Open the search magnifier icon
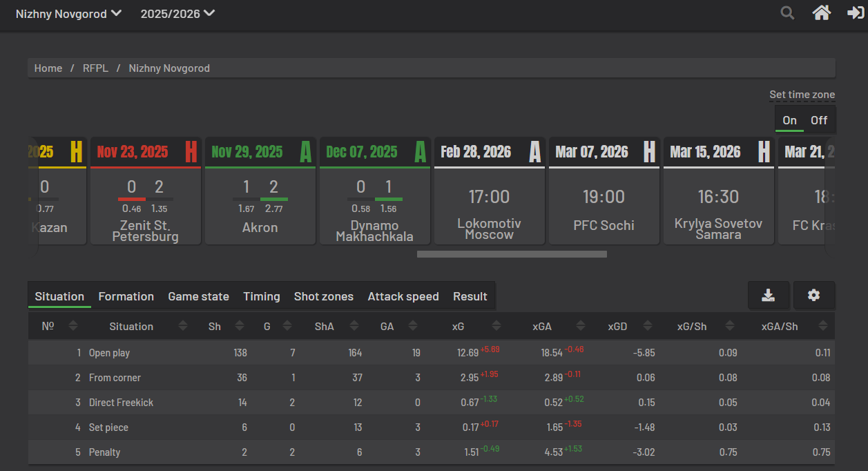Image resolution: width=868 pixels, height=471 pixels. coord(787,13)
